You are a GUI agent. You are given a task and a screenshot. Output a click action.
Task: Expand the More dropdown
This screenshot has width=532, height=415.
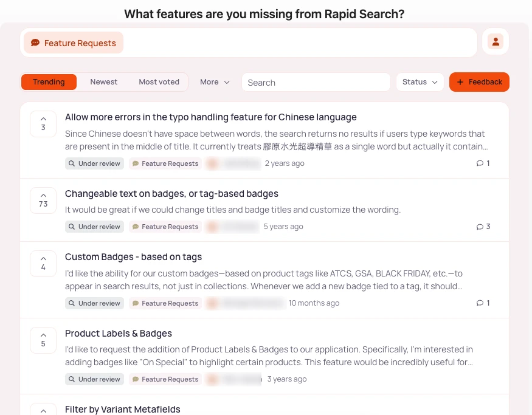point(215,82)
